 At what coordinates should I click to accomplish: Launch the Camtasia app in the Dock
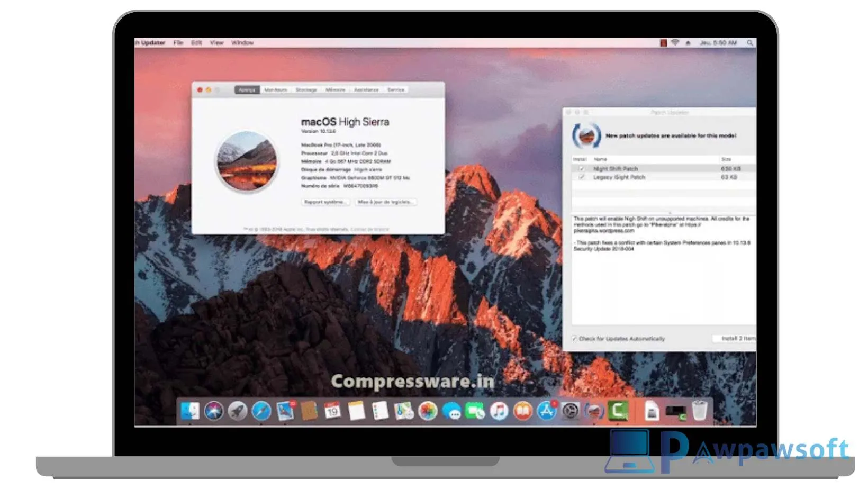pos(617,410)
